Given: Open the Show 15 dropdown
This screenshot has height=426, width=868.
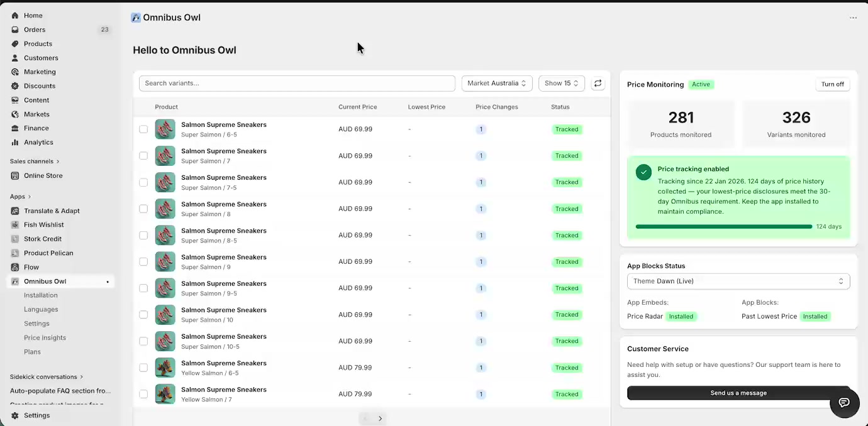Looking at the screenshot, I should 562,83.
